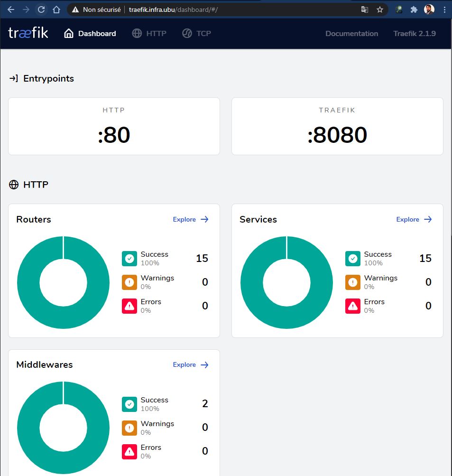Open the Dashboard tab
The width and height of the screenshot is (452, 476).
point(90,34)
